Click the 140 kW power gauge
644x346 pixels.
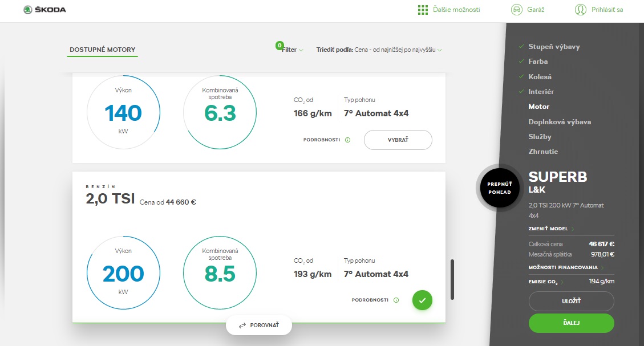pyautogui.click(x=123, y=112)
